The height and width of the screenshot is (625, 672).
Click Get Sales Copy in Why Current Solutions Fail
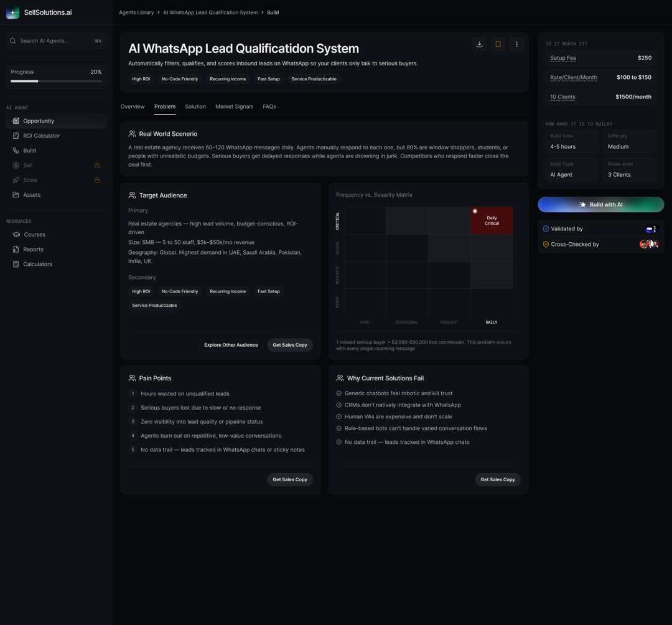click(x=498, y=479)
